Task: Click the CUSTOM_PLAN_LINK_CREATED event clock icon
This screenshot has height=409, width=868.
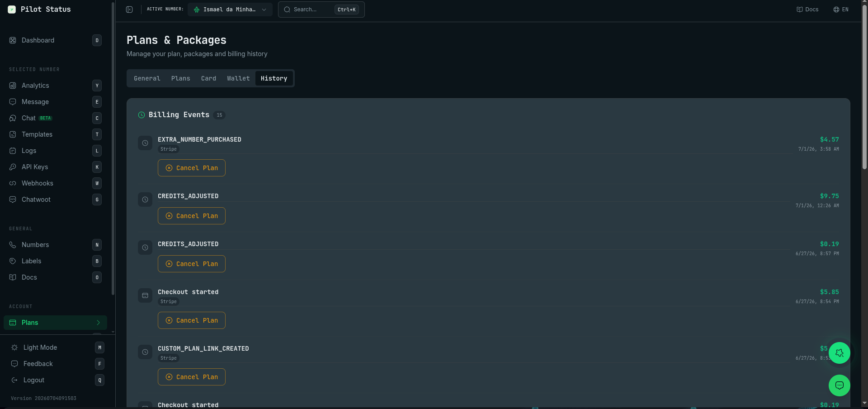Action: [x=145, y=352]
